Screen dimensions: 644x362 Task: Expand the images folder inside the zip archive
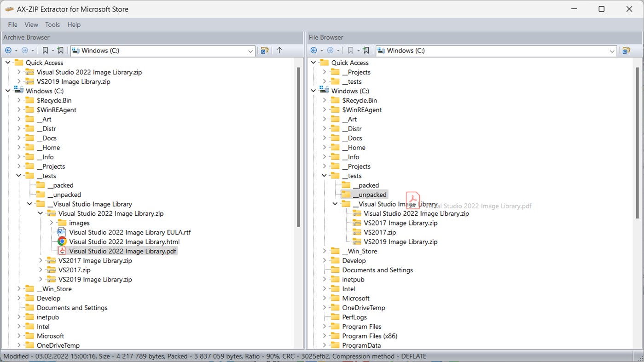click(x=52, y=223)
